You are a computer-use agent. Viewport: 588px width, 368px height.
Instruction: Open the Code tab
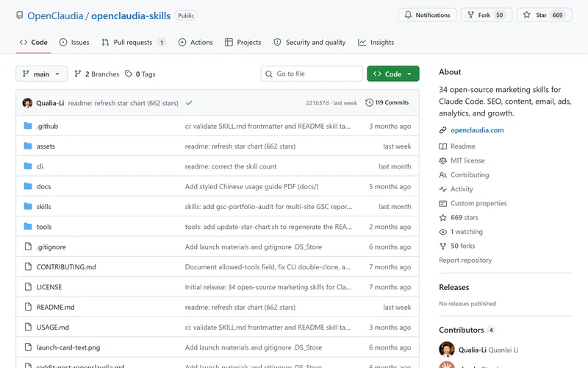(34, 43)
